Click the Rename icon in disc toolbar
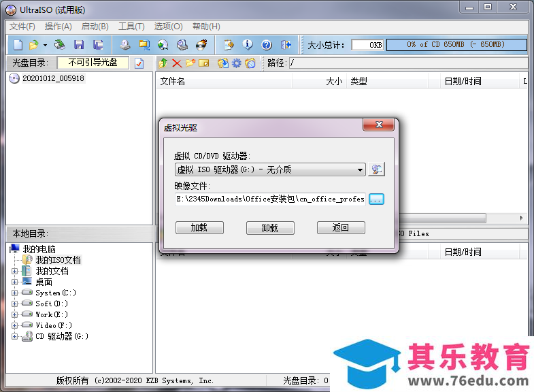The height and width of the screenshot is (392, 534). click(204, 63)
